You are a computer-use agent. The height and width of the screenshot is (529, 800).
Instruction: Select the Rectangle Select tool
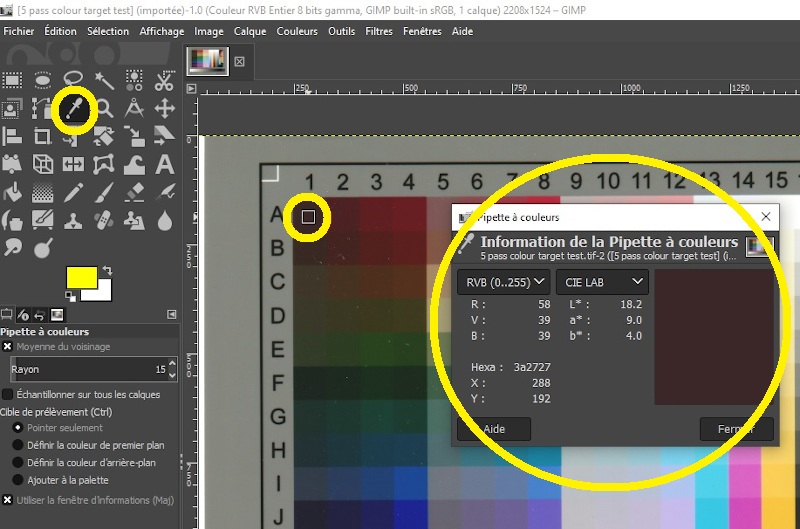13,81
